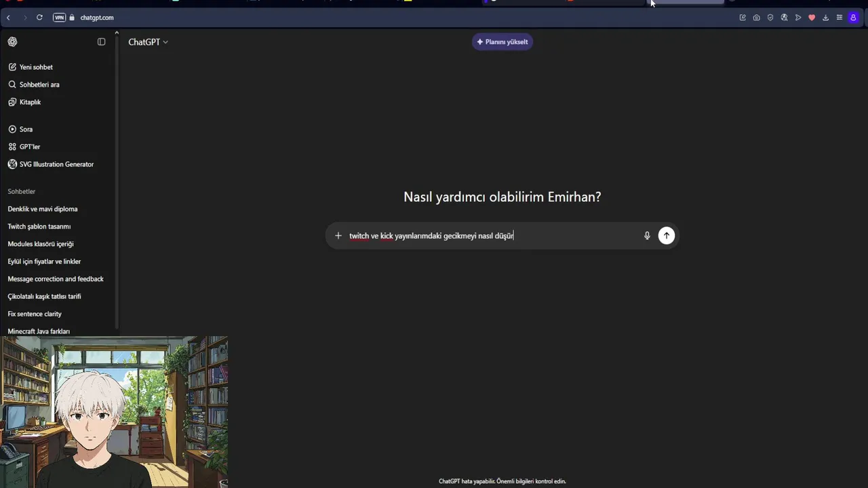The width and height of the screenshot is (868, 488).
Task: Click the padlock site info icon
Action: [x=72, y=18]
